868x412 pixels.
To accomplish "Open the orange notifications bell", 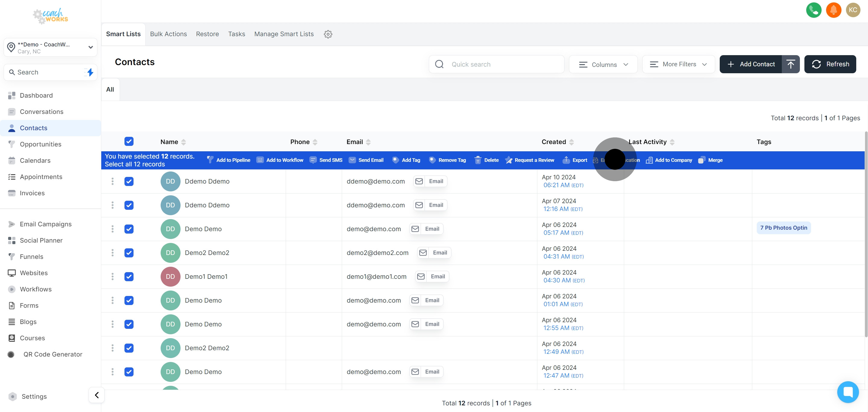I will 833,10.
